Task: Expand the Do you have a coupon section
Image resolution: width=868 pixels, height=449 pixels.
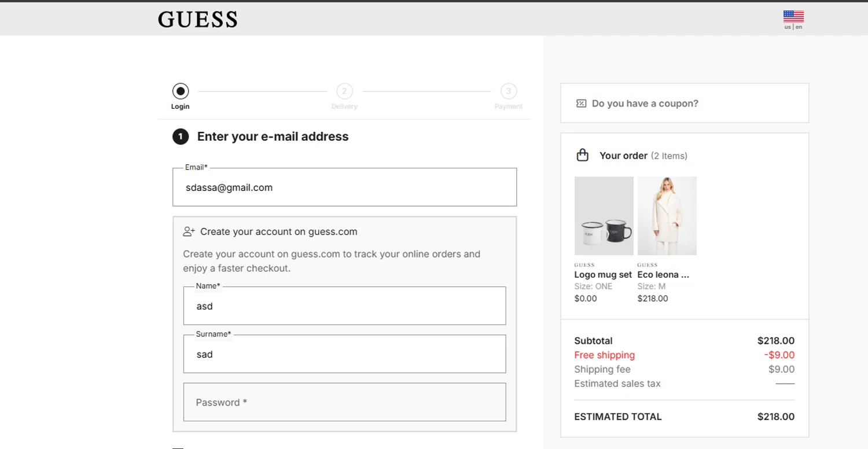Action: [645, 104]
